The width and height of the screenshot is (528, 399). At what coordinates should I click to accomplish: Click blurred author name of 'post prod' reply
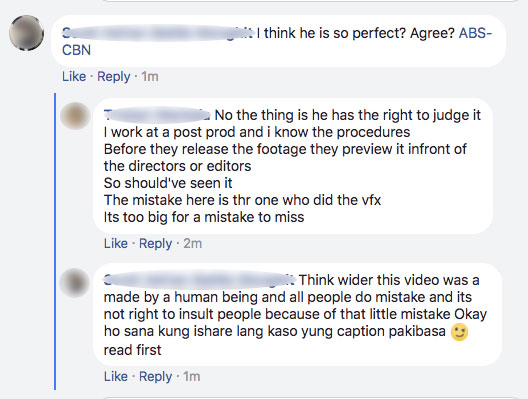point(157,115)
